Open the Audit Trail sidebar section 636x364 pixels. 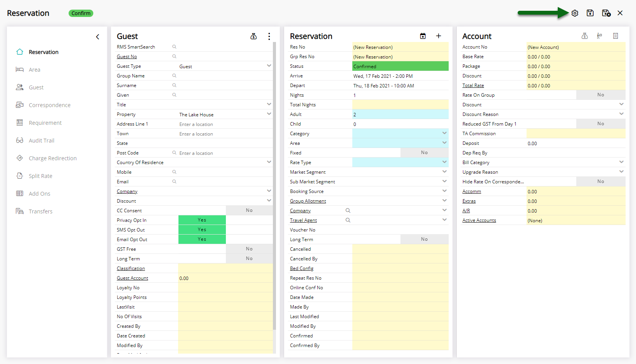(x=41, y=140)
